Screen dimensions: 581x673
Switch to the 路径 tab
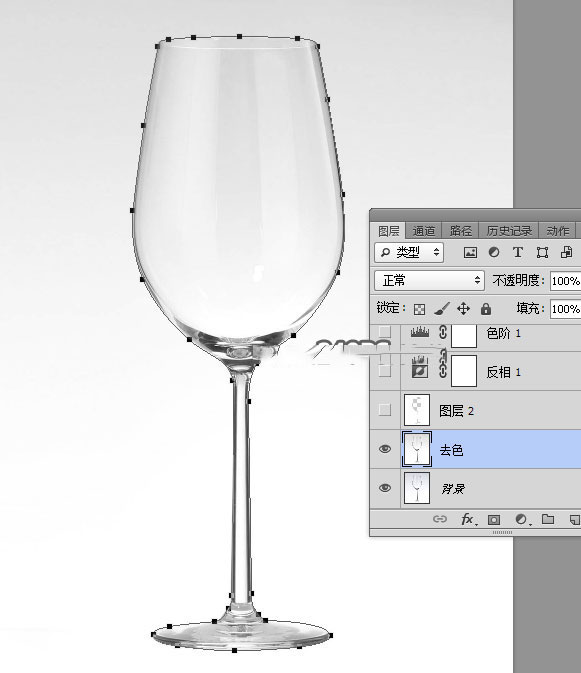(x=461, y=231)
